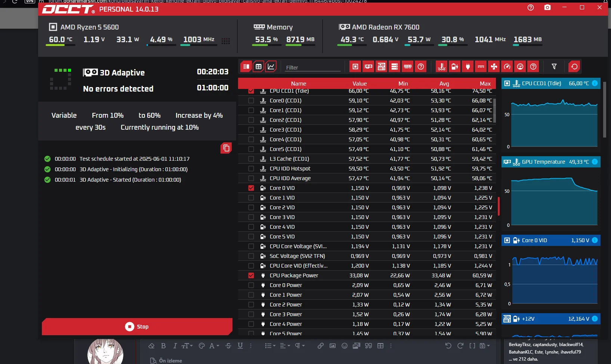Sort the sensor table by Value
This screenshot has height=364, width=611.
pos(359,83)
